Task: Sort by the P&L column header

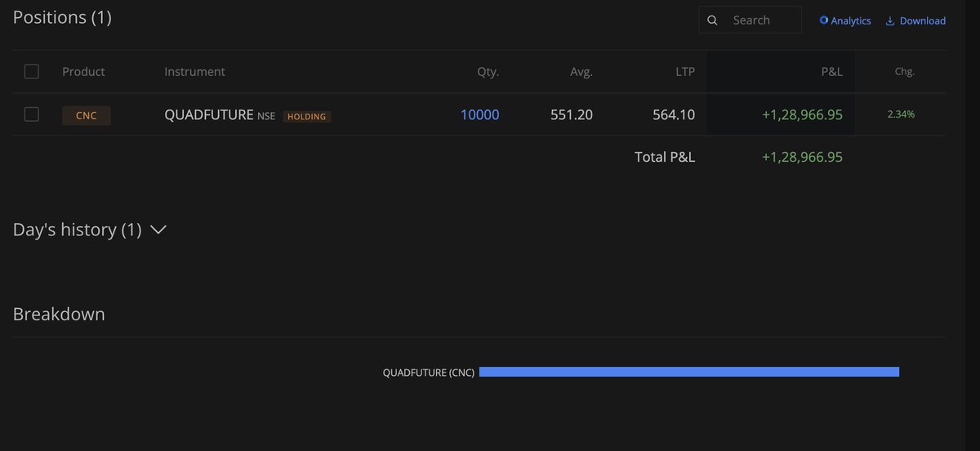Action: [x=831, y=72]
